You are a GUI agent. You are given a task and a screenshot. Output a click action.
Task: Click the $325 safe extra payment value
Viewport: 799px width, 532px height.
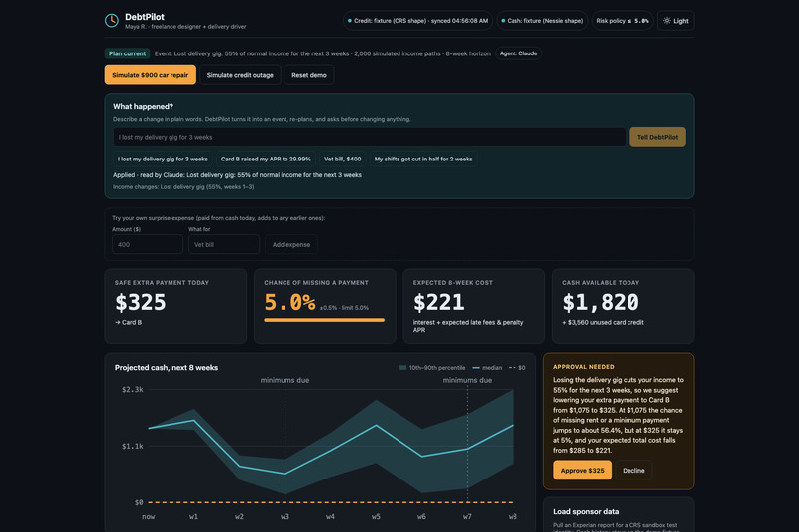point(141,302)
